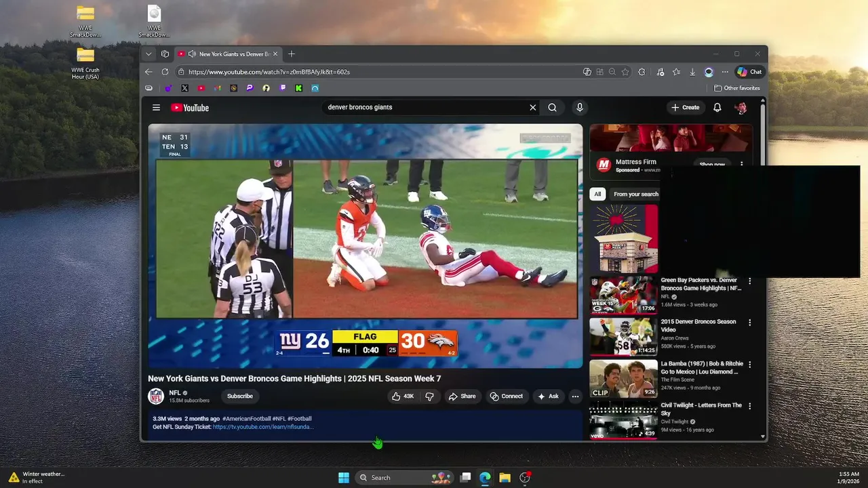The width and height of the screenshot is (868, 488).
Task: Open the YouTube account avatar menu
Action: tap(741, 107)
